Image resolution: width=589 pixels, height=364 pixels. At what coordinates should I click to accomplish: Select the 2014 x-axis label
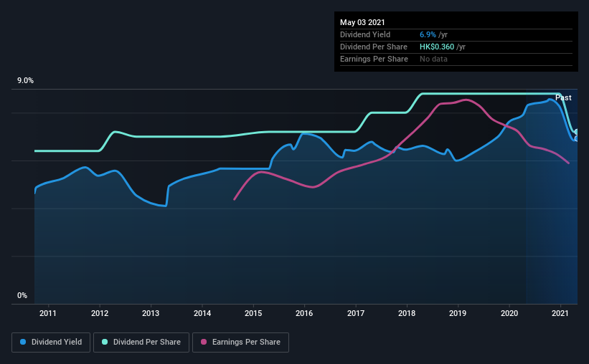pyautogui.click(x=202, y=313)
